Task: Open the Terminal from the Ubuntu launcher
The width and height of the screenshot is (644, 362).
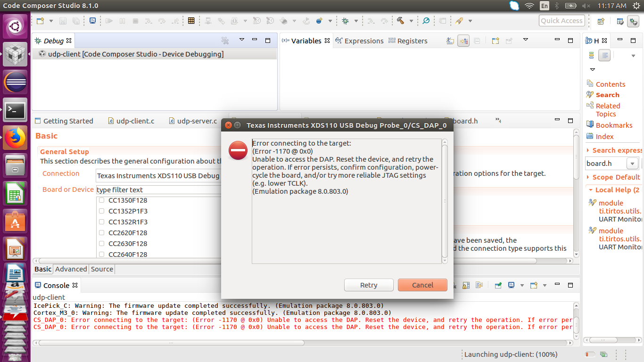Action: (15, 110)
